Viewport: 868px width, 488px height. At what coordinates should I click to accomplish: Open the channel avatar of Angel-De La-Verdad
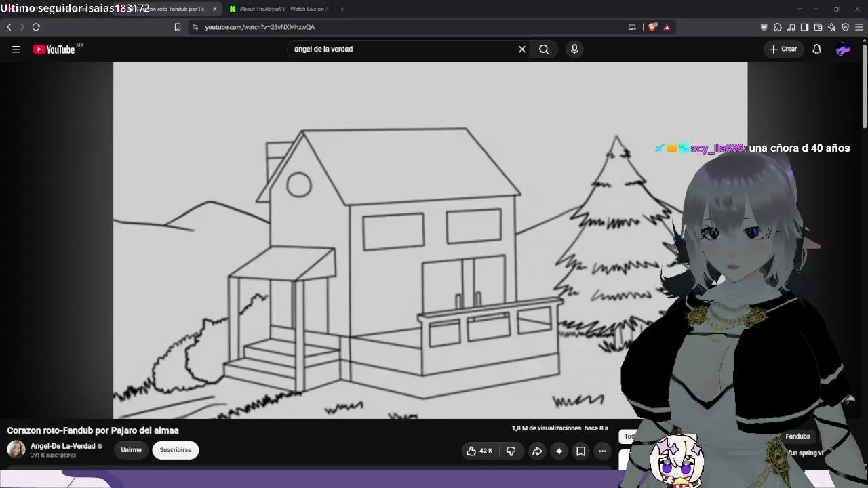click(16, 449)
